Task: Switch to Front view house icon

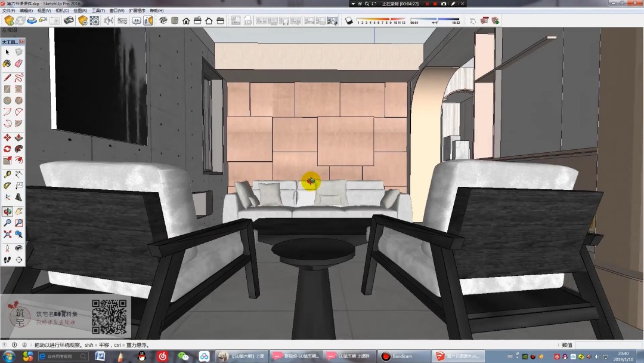Action: 186,20
